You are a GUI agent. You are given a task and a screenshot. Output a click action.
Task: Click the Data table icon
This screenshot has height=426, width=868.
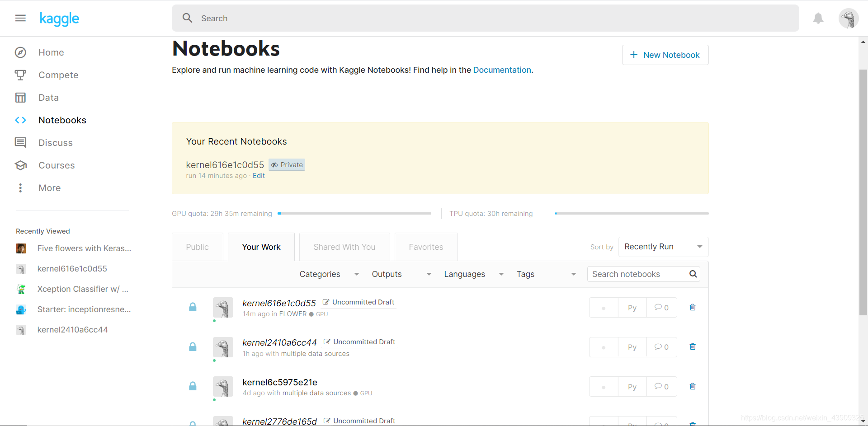20,98
